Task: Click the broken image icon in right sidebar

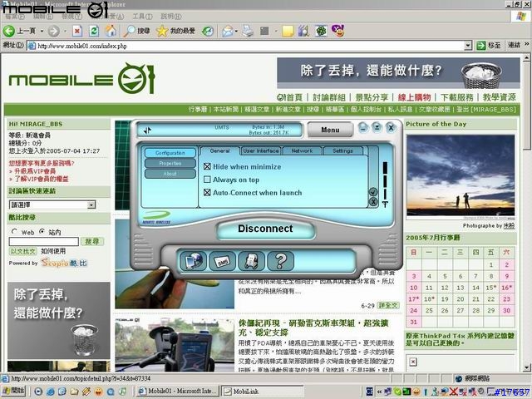Action: [413, 362]
